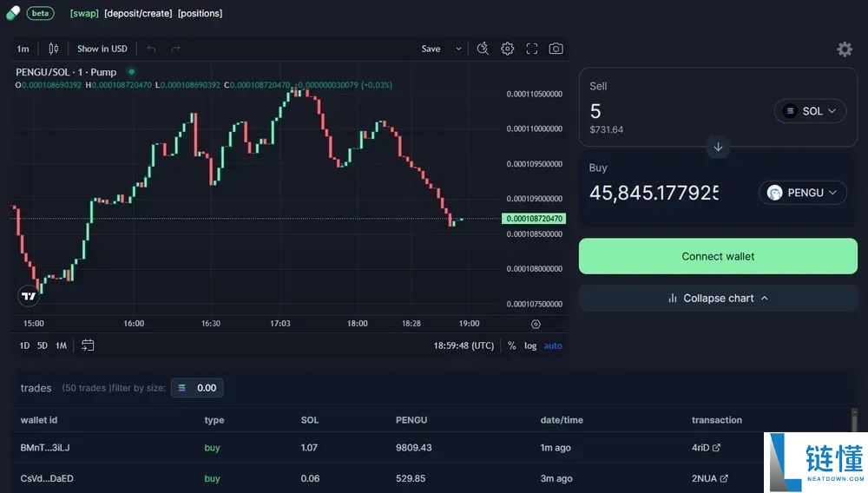Viewport: 868px width, 493px height.
Task: Take a chart snapshot with camera icon
Action: (x=556, y=49)
